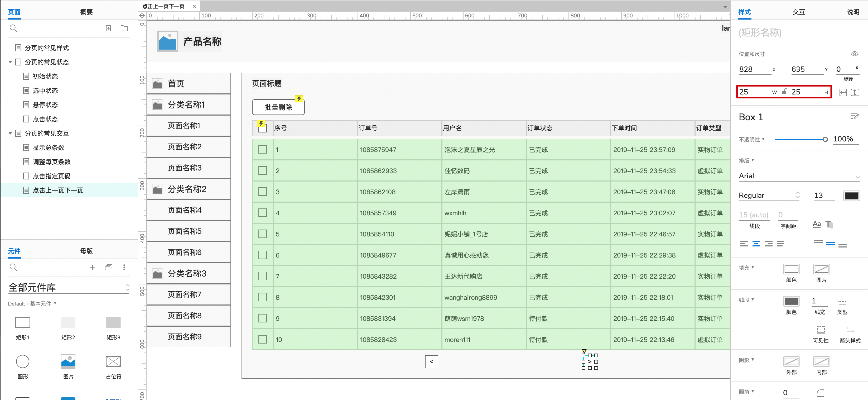Align text right
The image size is (868, 400).
(x=769, y=244)
